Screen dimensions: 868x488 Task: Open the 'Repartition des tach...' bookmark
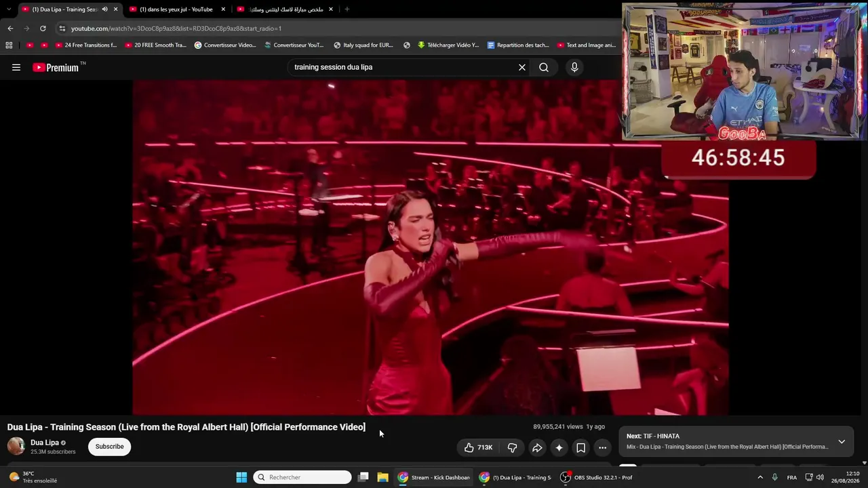[518, 45]
